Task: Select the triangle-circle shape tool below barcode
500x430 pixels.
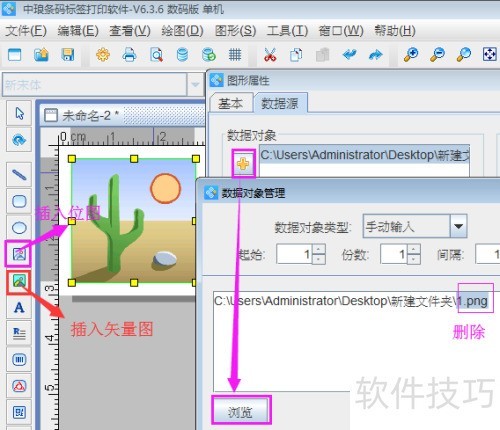Action: (x=19, y=386)
